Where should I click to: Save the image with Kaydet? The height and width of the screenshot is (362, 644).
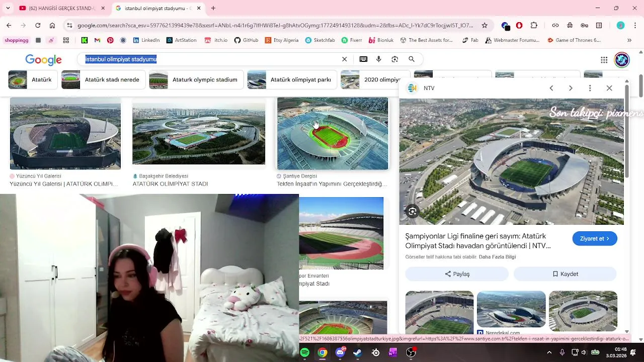tap(565, 274)
